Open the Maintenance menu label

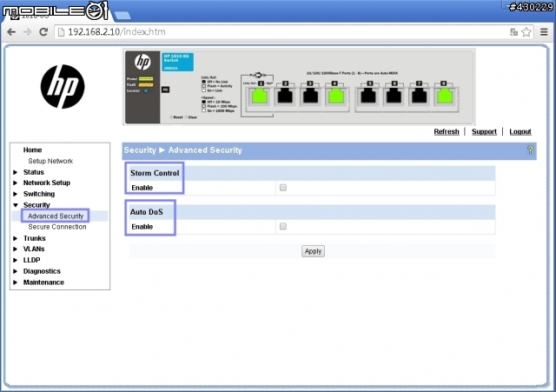coord(43,282)
